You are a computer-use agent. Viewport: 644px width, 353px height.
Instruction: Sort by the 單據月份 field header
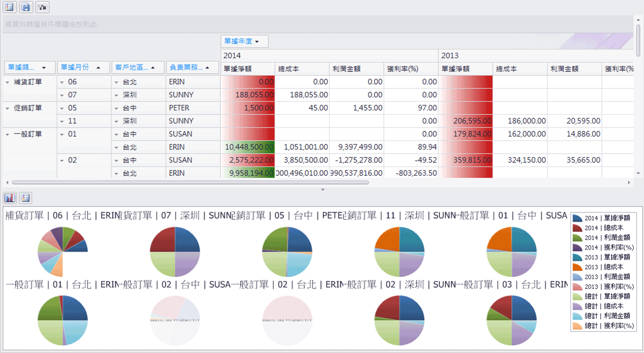[83, 68]
